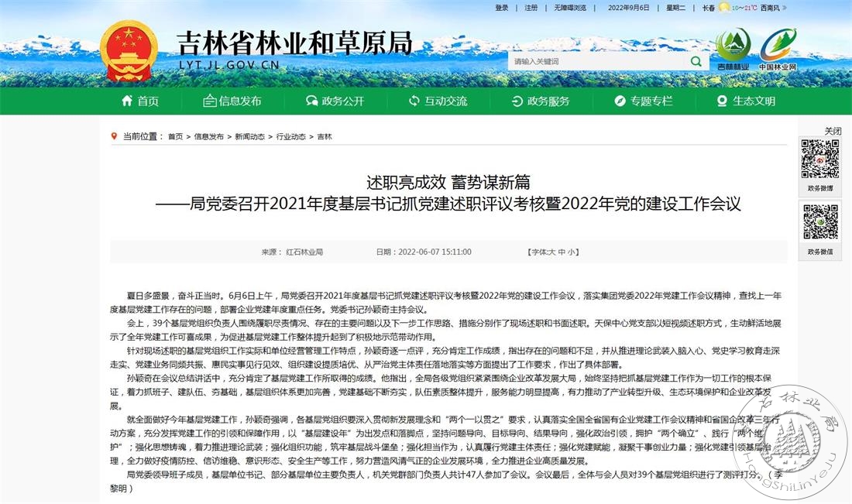This screenshot has width=852, height=504.
Task: Click the date 2022-06-07 15:11:00
Action: [x=435, y=252]
